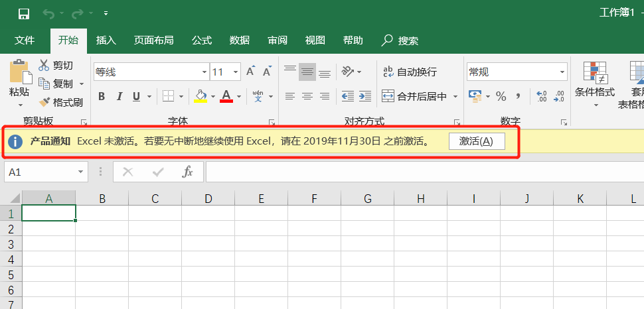This screenshot has height=309, width=644.
Task: Click the Redo arrow icon
Action: click(x=77, y=14)
